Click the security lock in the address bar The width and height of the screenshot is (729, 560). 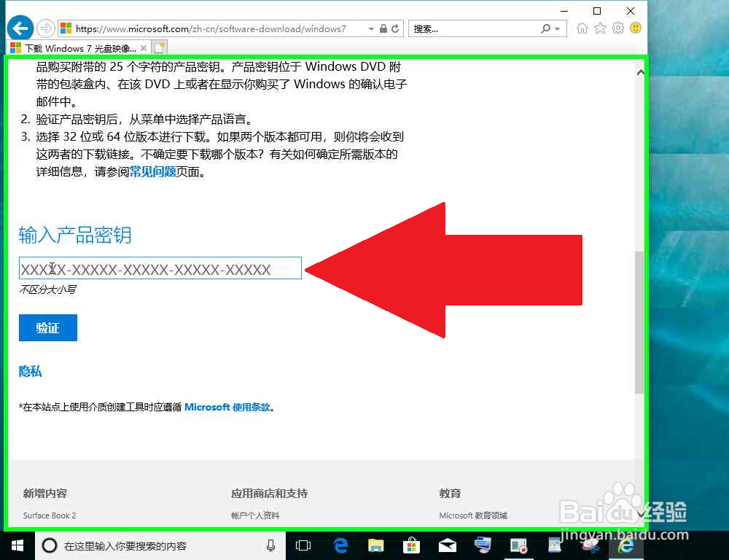click(383, 28)
